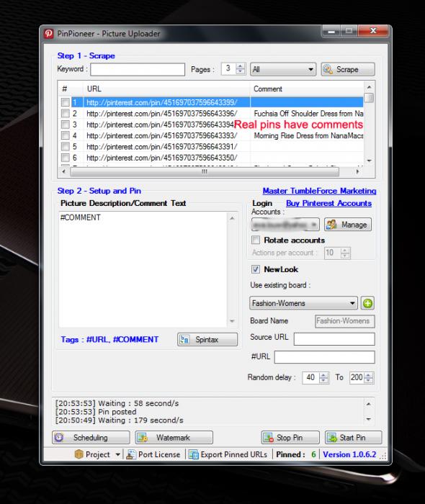Click the Scrape button
This screenshot has width=425, height=504.
[348, 69]
